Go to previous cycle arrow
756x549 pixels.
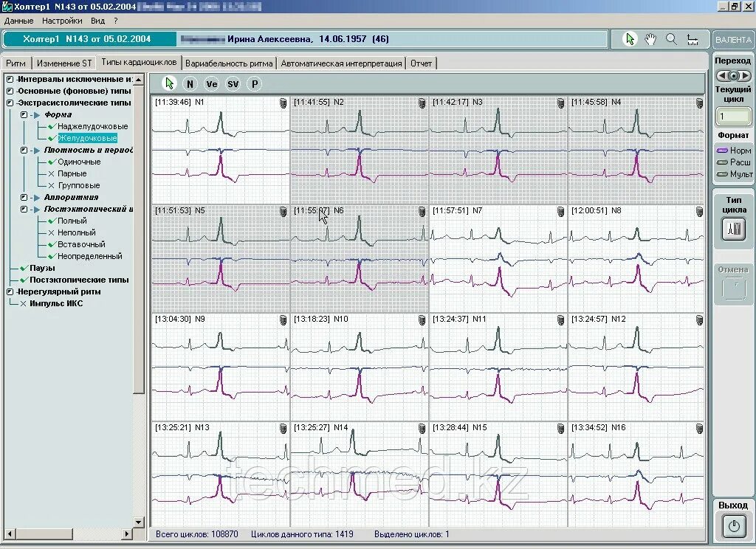(x=722, y=76)
